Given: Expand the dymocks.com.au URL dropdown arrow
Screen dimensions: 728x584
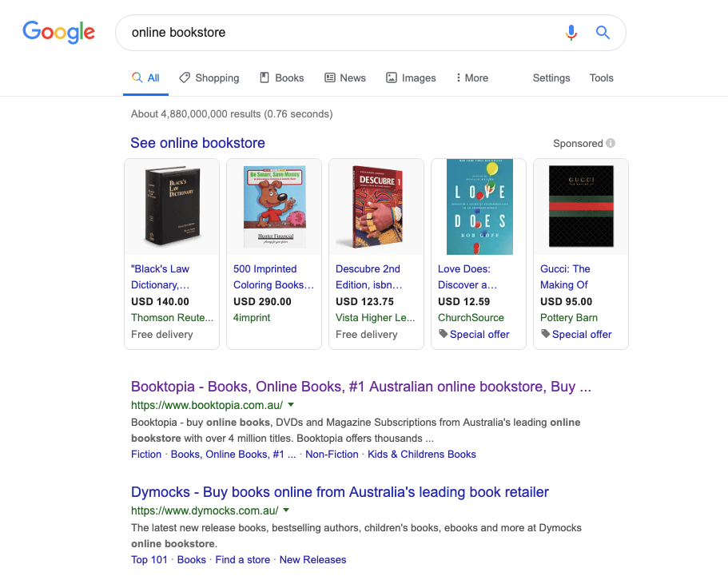Looking at the screenshot, I should [x=286, y=511].
